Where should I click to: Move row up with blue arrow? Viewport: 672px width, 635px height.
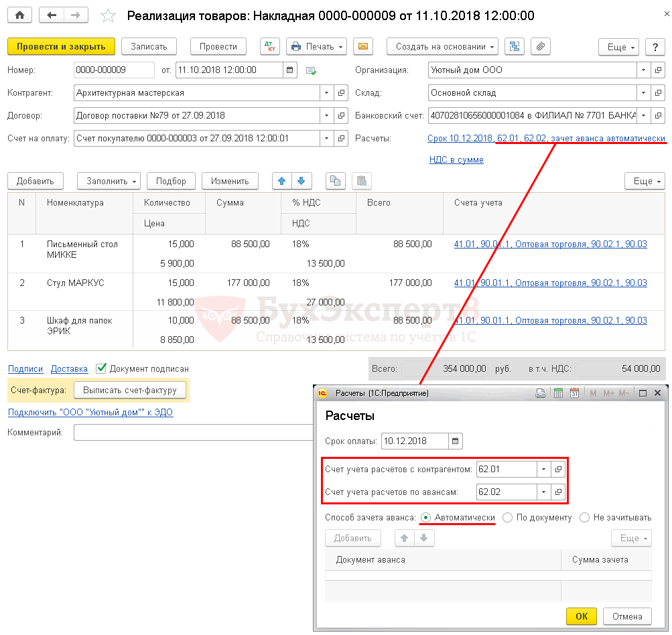[282, 181]
